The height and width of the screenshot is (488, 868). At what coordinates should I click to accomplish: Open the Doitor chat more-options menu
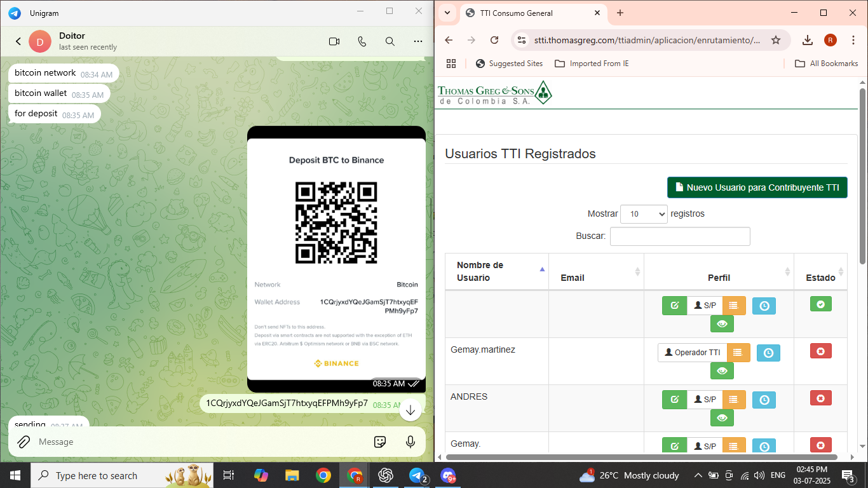[418, 41]
